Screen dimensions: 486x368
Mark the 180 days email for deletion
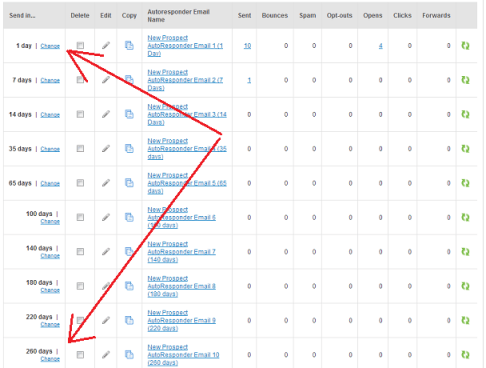pyautogui.click(x=80, y=286)
